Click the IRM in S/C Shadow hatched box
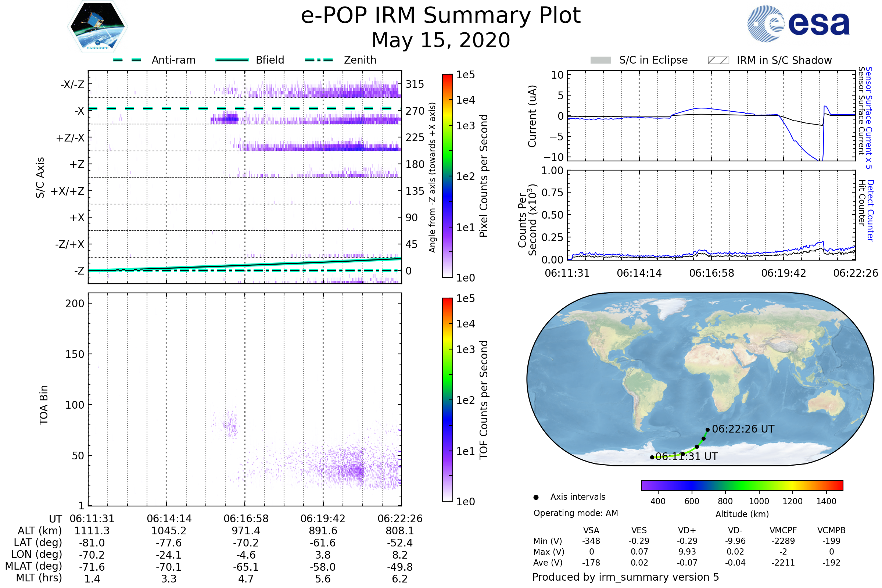The height and width of the screenshot is (588, 882). [x=718, y=60]
